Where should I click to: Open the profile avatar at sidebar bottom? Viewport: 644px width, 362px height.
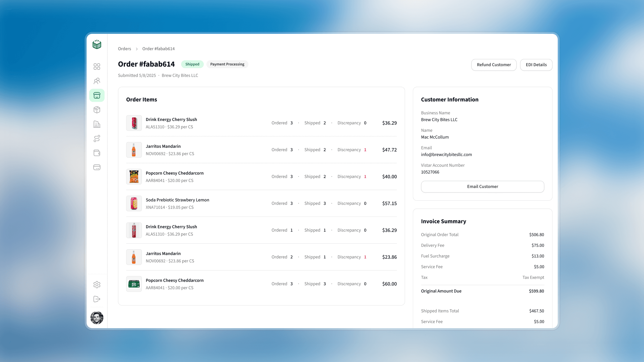(x=97, y=318)
